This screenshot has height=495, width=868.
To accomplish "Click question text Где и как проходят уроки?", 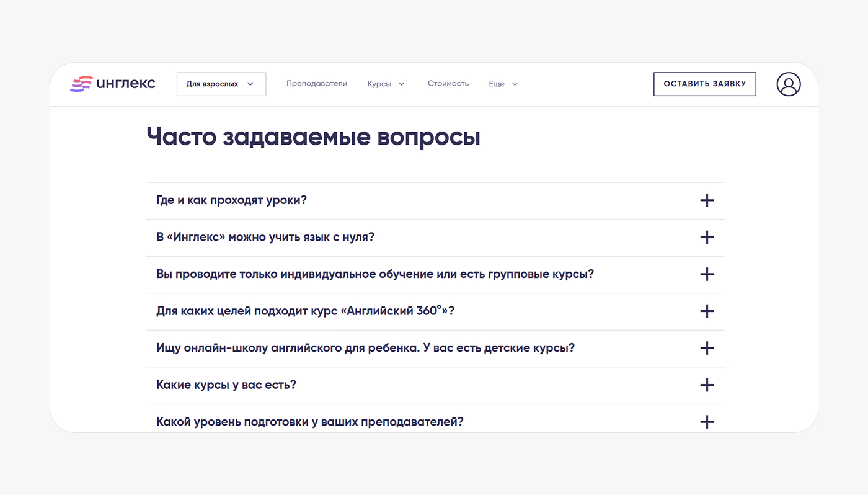I will pyautogui.click(x=232, y=200).
